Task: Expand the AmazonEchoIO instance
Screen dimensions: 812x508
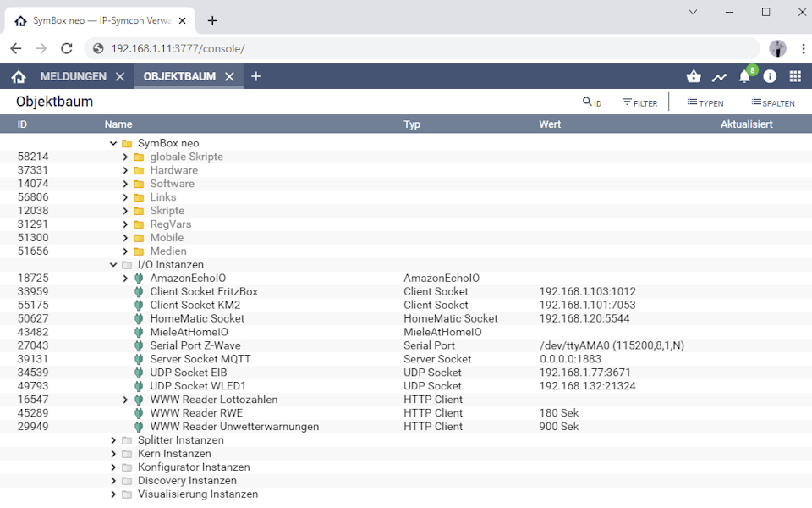Action: [x=125, y=279]
